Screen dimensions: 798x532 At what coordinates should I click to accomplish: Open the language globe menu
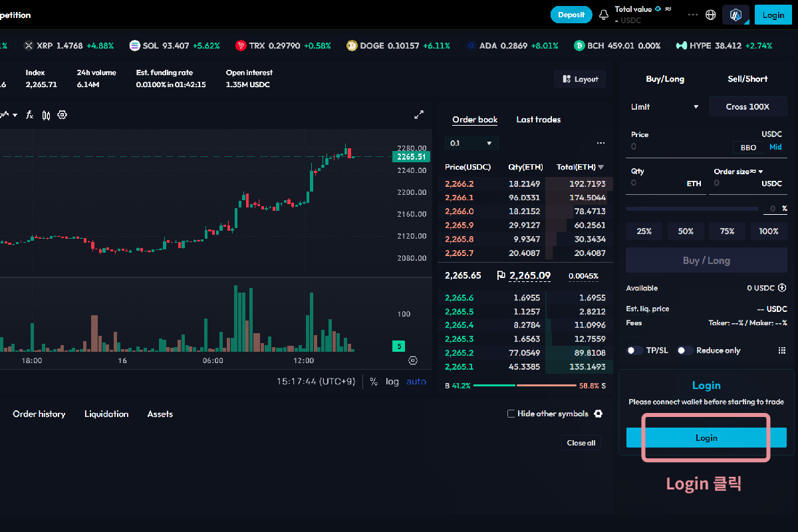point(711,15)
